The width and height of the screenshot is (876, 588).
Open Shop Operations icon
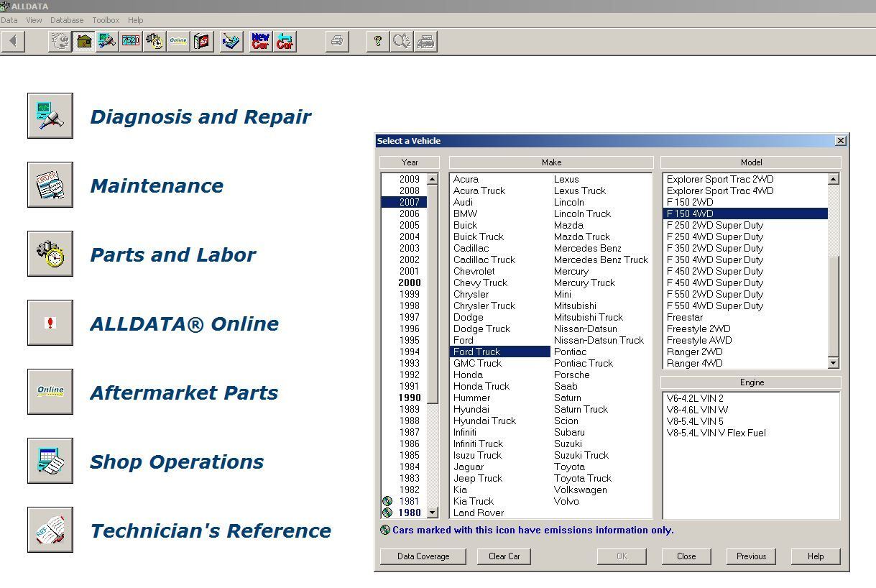[x=50, y=461]
